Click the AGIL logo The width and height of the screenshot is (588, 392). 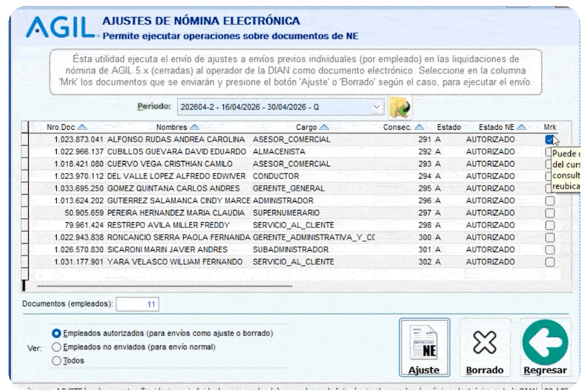coord(60,27)
